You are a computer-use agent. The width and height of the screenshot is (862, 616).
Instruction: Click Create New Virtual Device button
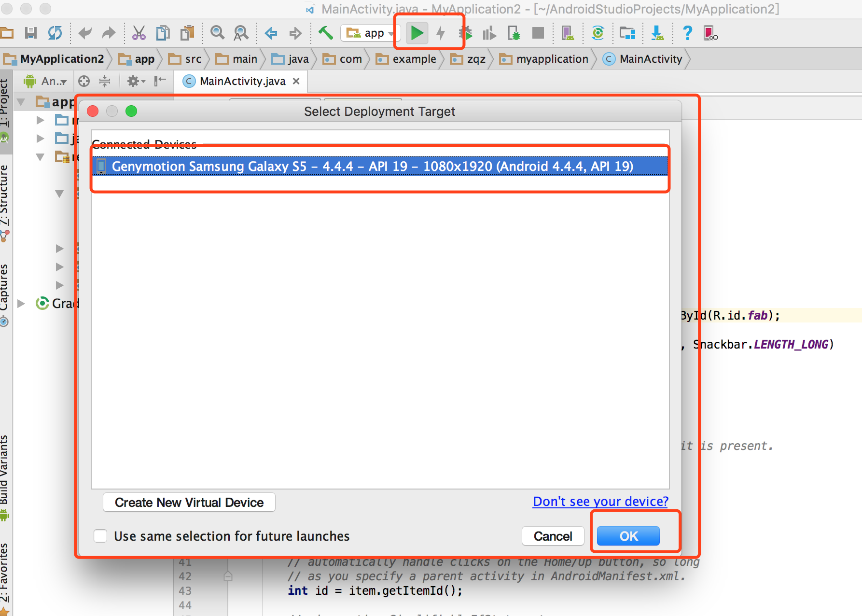(x=189, y=503)
